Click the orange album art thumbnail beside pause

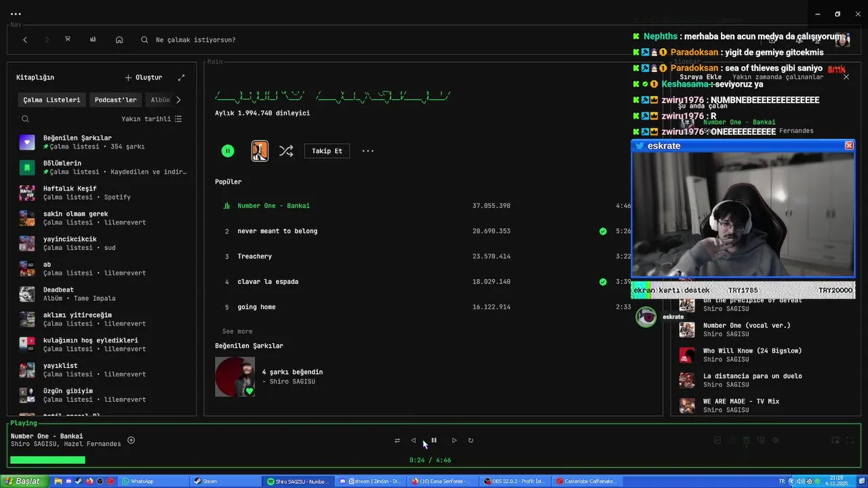pos(260,150)
